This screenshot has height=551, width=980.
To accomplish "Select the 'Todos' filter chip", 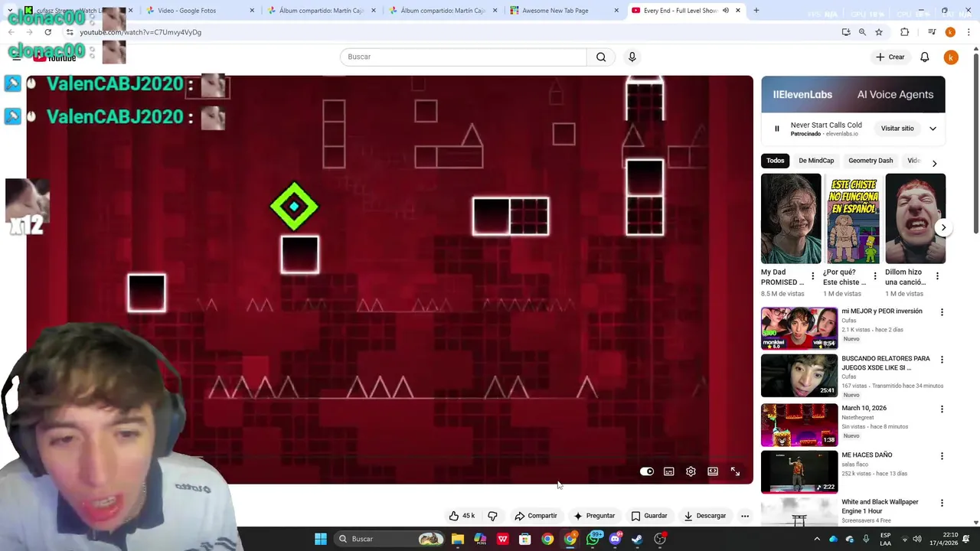I will click(x=776, y=161).
